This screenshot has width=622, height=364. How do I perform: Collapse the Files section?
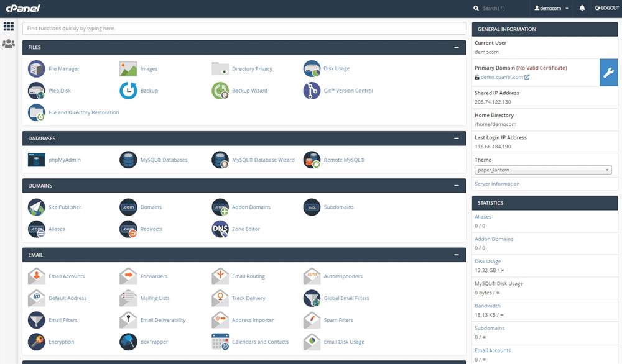tap(457, 48)
